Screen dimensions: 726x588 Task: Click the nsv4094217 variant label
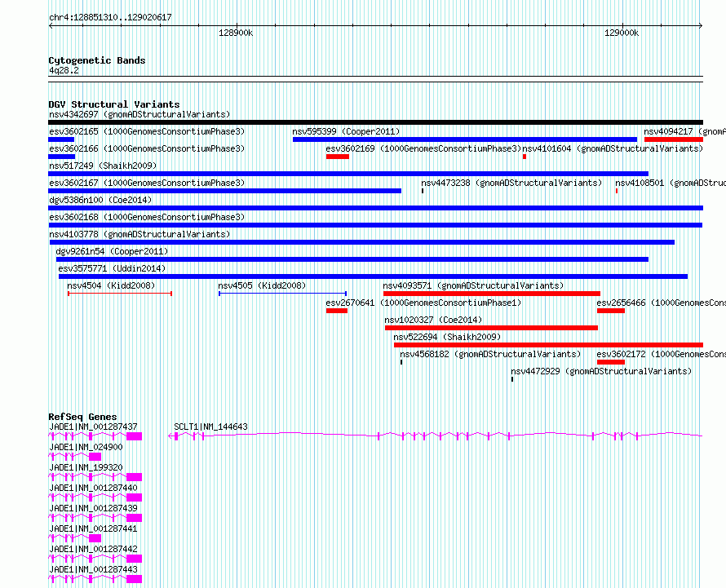click(x=684, y=131)
